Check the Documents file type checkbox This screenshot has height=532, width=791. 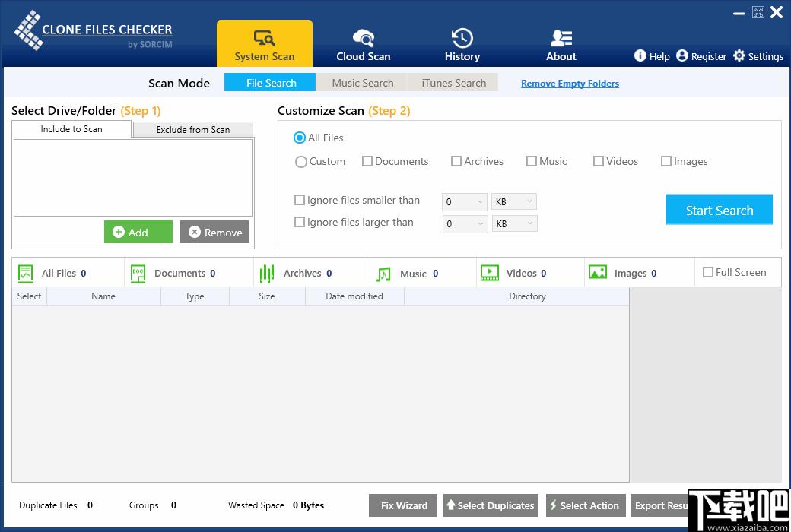point(367,161)
